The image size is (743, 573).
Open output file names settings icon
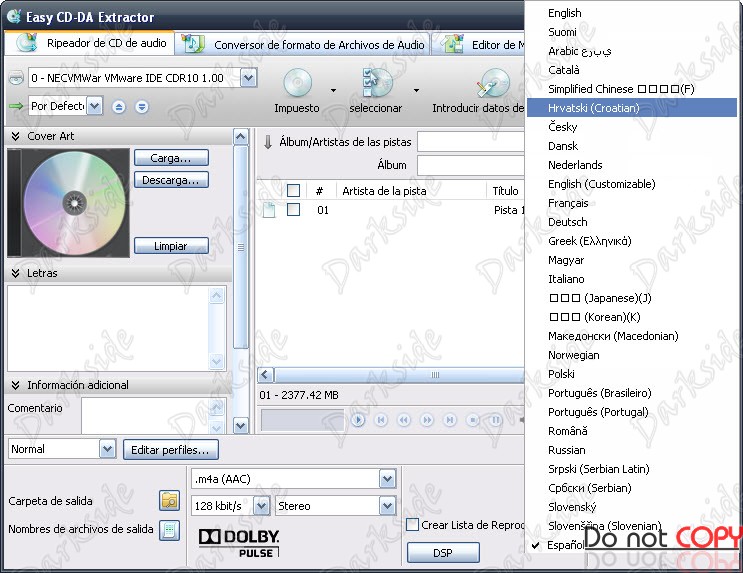click(x=169, y=530)
